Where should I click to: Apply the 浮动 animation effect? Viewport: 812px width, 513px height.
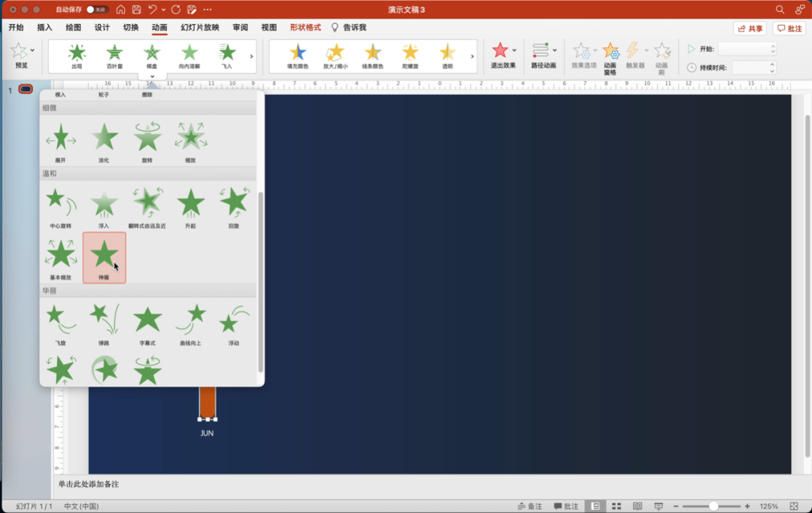(234, 324)
